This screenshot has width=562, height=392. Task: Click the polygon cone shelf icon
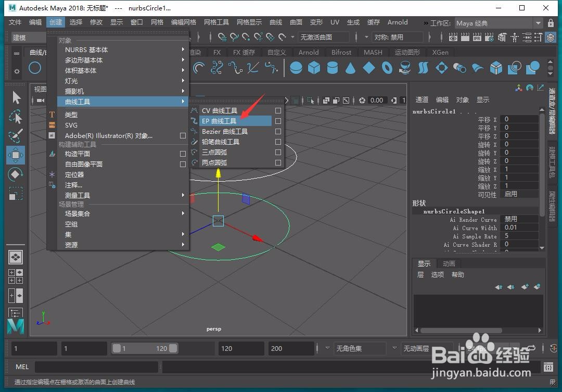[350, 68]
